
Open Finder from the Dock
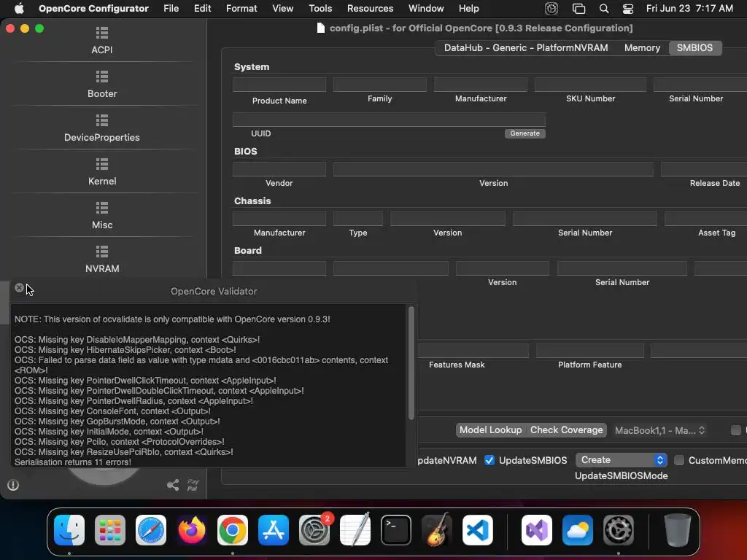coord(69,529)
